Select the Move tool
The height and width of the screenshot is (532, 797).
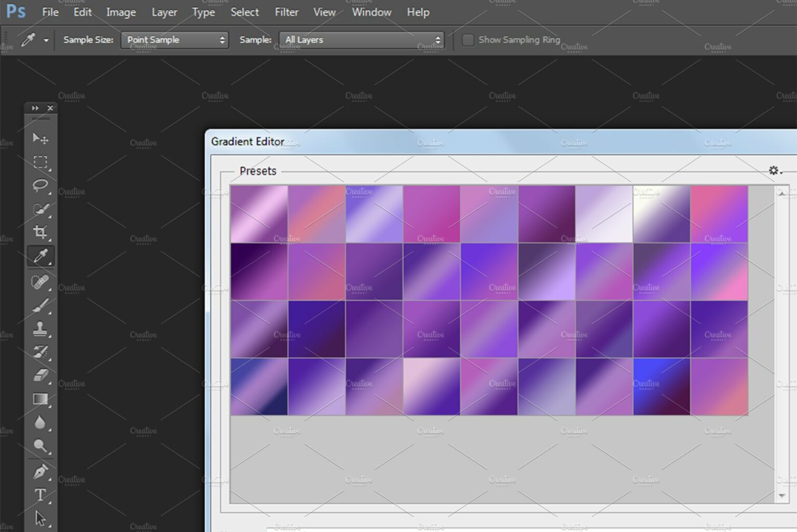click(39, 139)
